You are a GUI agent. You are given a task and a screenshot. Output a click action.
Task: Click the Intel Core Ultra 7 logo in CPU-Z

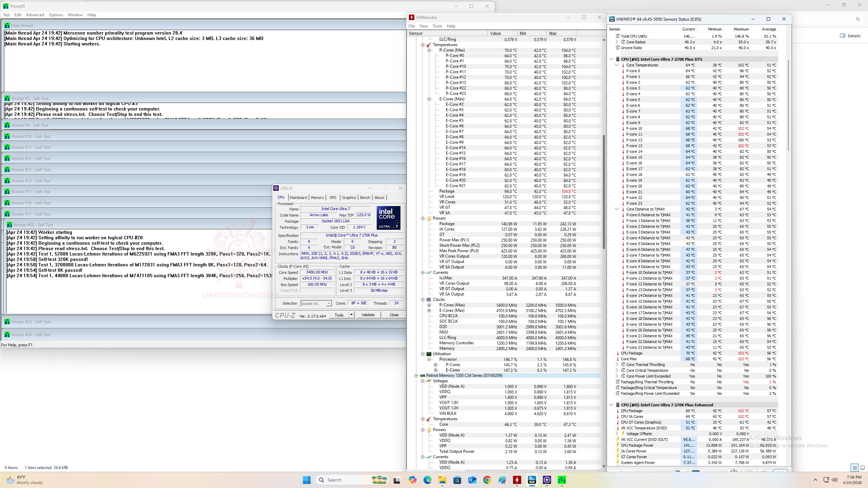[x=388, y=218]
